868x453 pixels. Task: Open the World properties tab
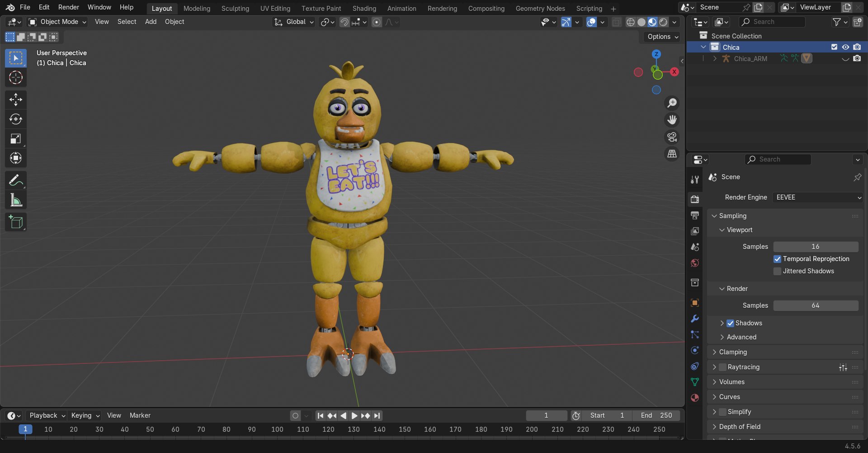(695, 263)
